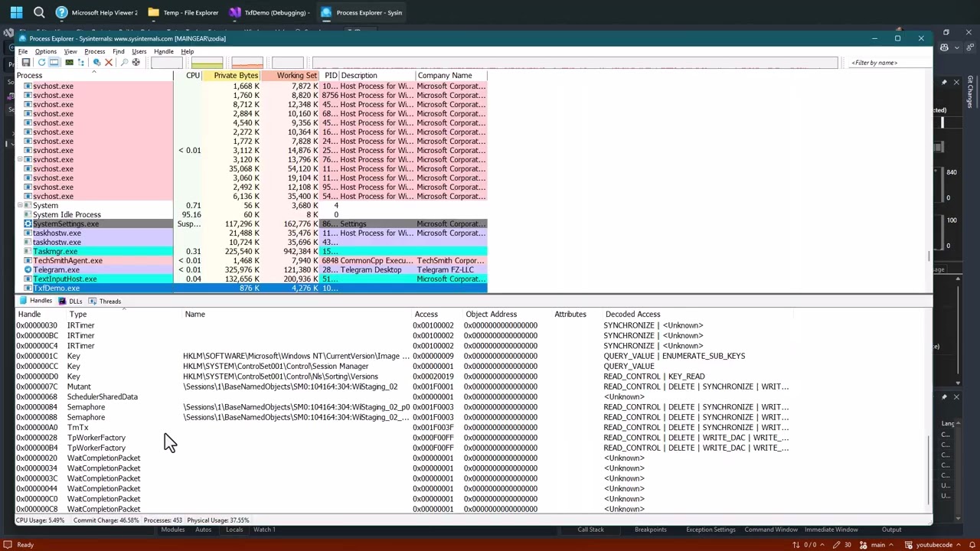Select the Taskmgr.exe process

[251, 252]
